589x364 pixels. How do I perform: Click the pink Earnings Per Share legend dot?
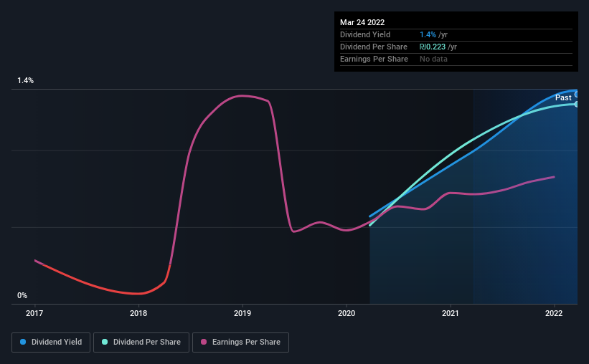[204, 342]
